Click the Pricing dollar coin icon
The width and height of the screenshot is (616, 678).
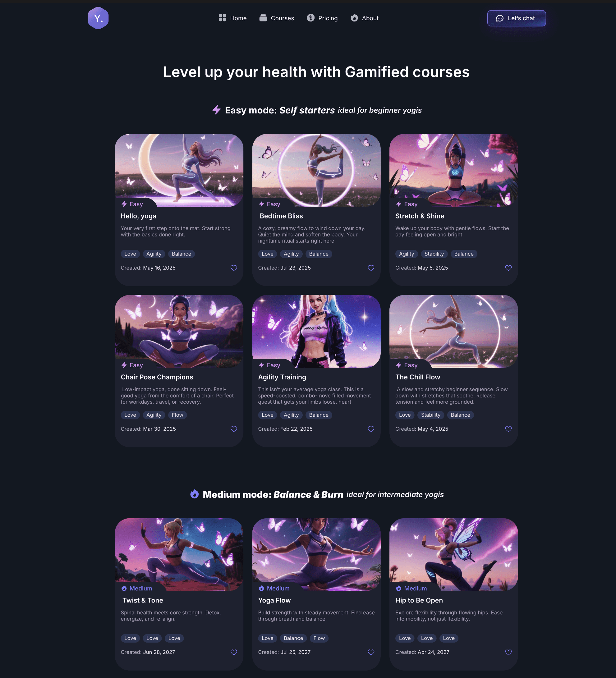tap(310, 18)
